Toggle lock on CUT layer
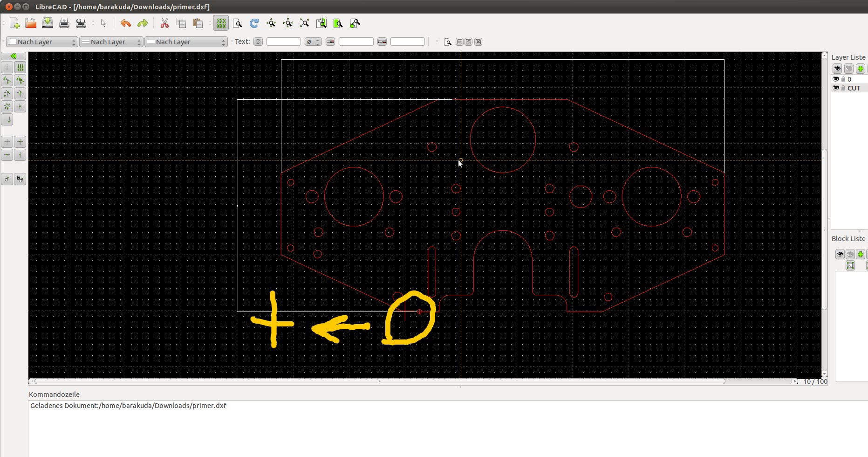Screen dimensions: 868x457 843,88
